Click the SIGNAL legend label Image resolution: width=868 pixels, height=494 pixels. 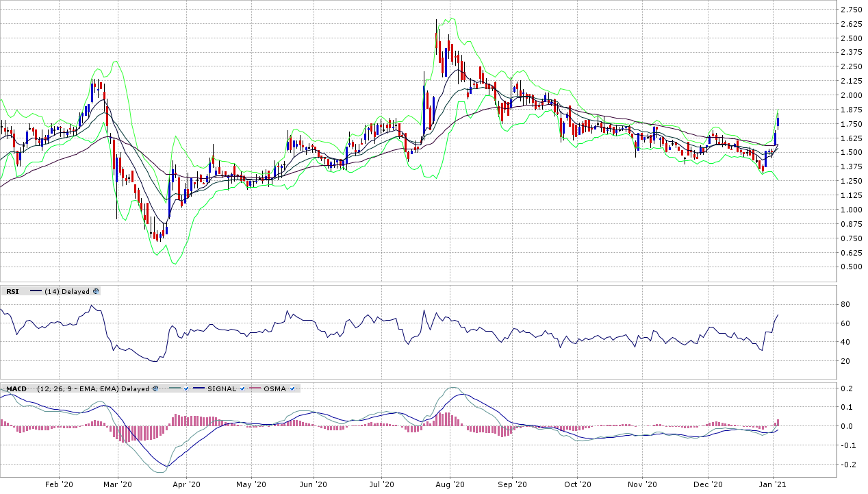point(223,388)
